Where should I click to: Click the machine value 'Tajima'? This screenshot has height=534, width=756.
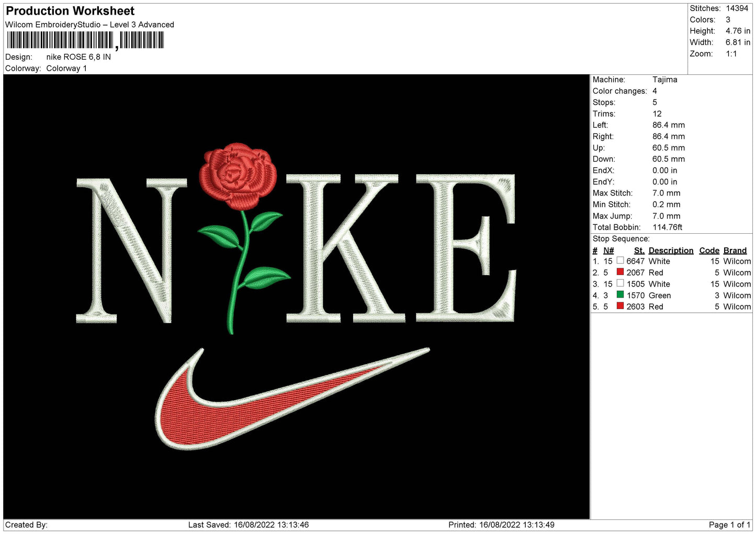[665, 79]
